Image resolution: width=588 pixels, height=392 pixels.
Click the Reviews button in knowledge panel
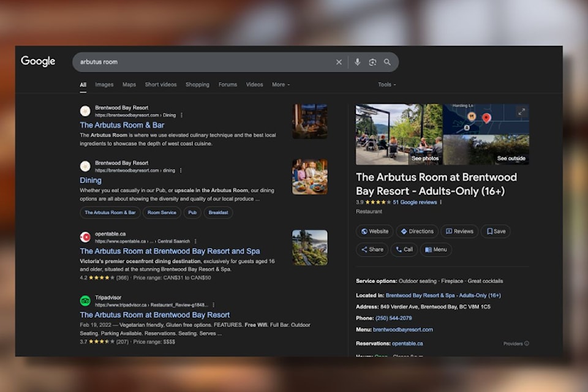pyautogui.click(x=459, y=232)
